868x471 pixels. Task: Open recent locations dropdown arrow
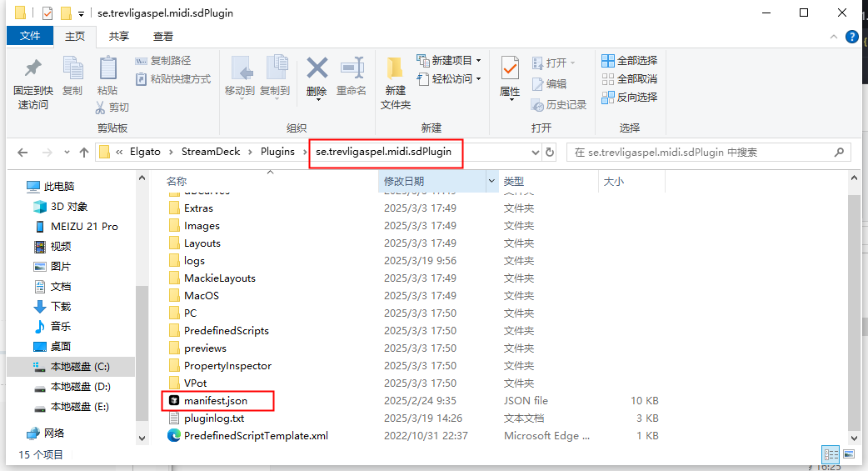click(x=67, y=153)
